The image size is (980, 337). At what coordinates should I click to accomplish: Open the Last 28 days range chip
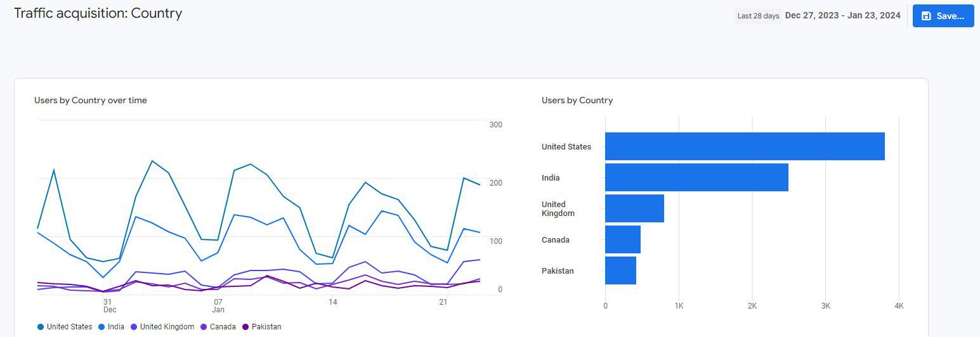[758, 16]
